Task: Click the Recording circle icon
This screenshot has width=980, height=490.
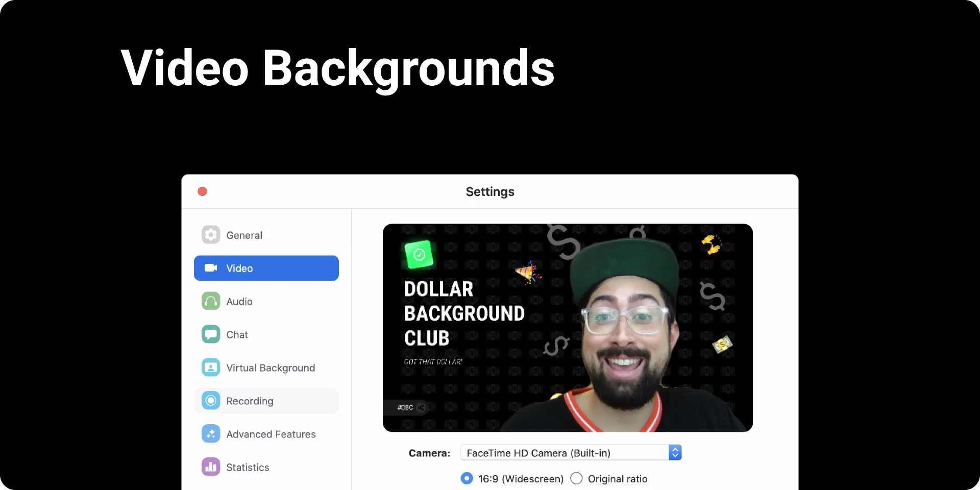Action: point(211,401)
